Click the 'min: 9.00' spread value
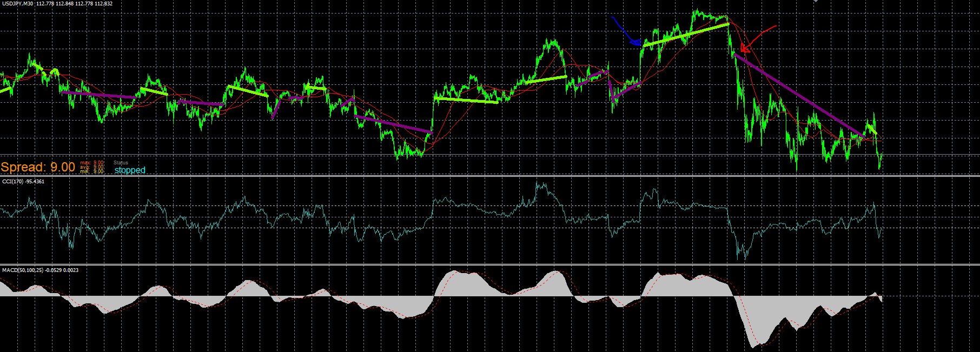The image size is (980, 352). coord(92,171)
